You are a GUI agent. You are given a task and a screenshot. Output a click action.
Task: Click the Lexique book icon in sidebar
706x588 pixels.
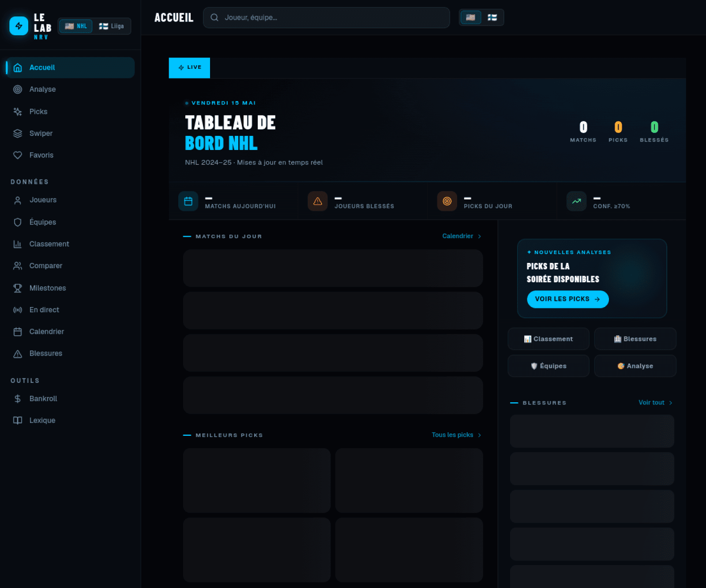[18, 420]
